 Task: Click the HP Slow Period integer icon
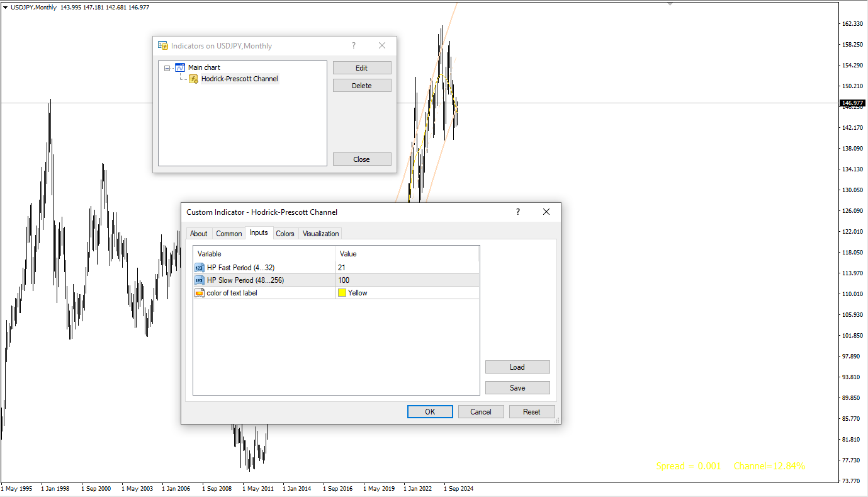click(x=200, y=280)
